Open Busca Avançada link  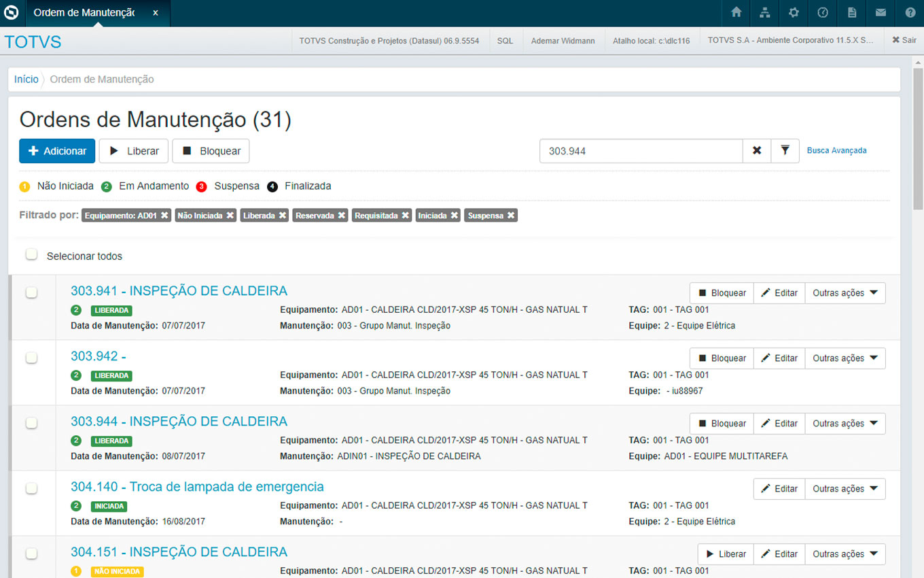point(836,151)
